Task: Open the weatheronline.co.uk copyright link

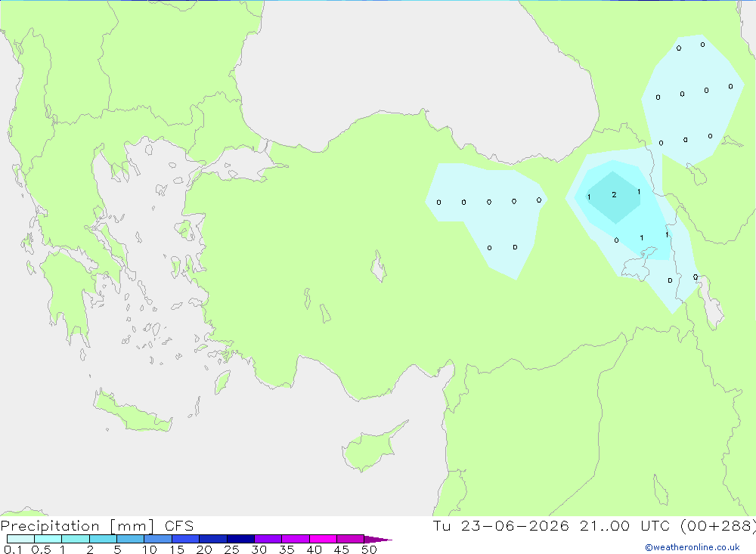Action: [x=692, y=547]
